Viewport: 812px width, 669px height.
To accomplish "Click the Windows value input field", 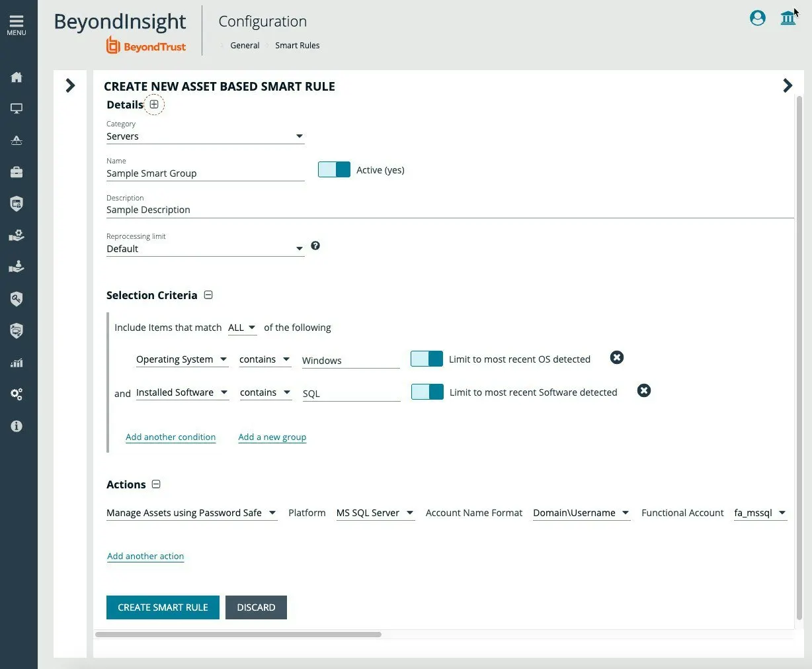I will point(350,361).
